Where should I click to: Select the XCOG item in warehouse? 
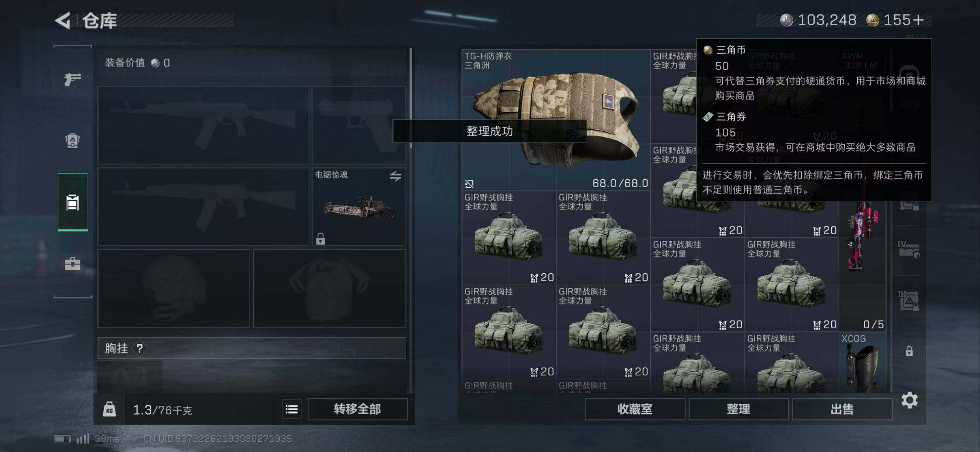pos(862,362)
